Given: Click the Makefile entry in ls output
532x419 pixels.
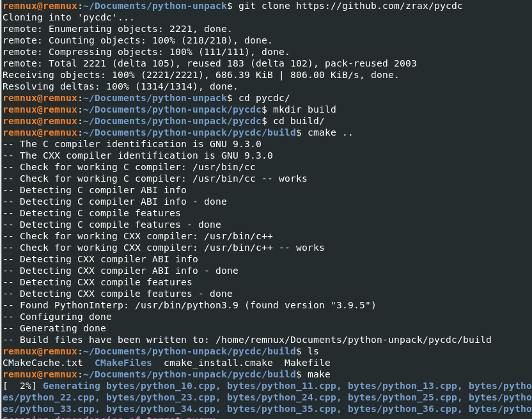Looking at the screenshot, I should (x=307, y=363).
